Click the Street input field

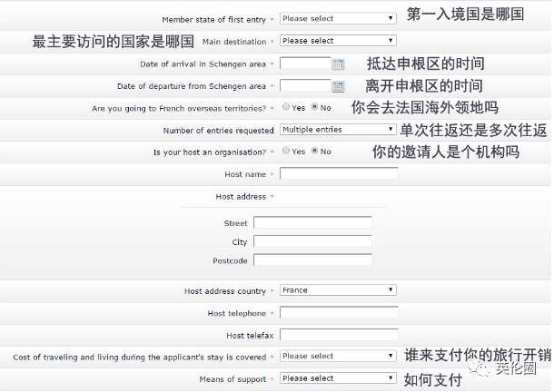click(x=312, y=222)
